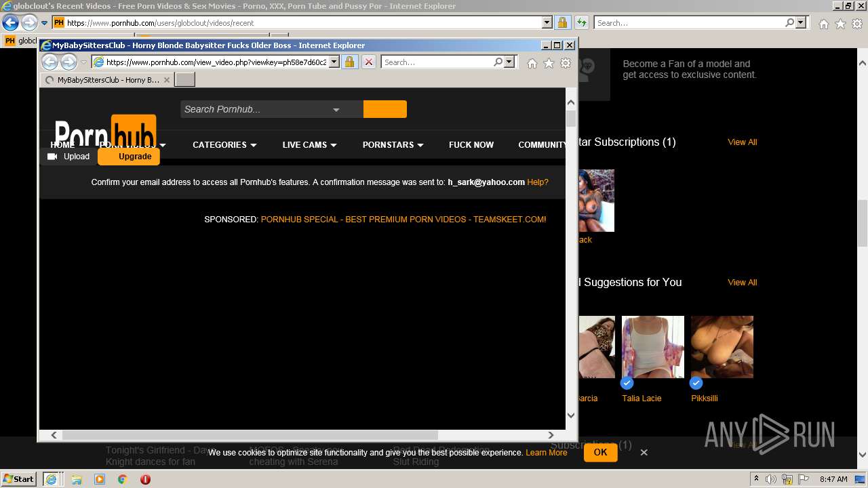Stop loading the page in the popup window
This screenshot has height=488, width=868.
tap(368, 62)
